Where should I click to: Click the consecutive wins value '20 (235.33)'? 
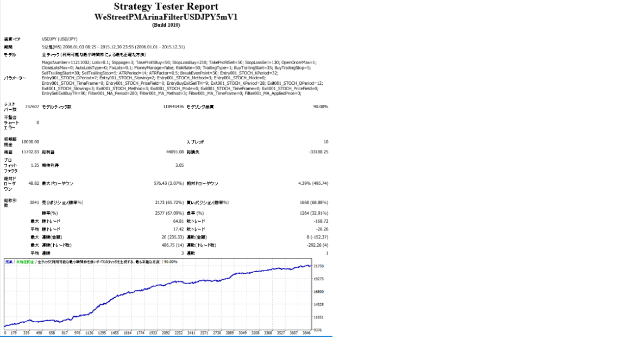[173, 237]
